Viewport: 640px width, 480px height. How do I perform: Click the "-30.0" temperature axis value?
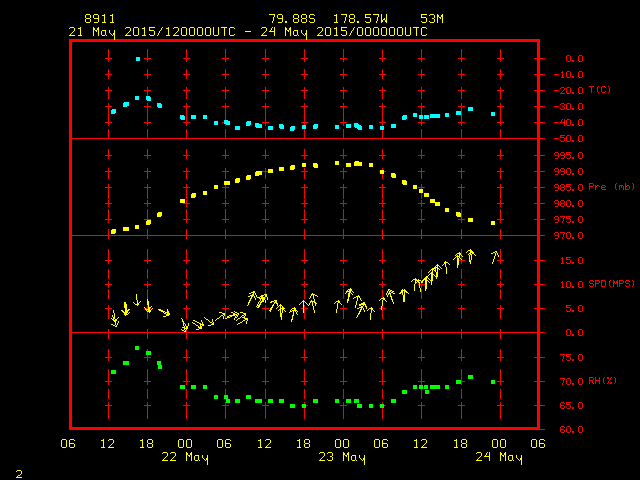[569, 107]
